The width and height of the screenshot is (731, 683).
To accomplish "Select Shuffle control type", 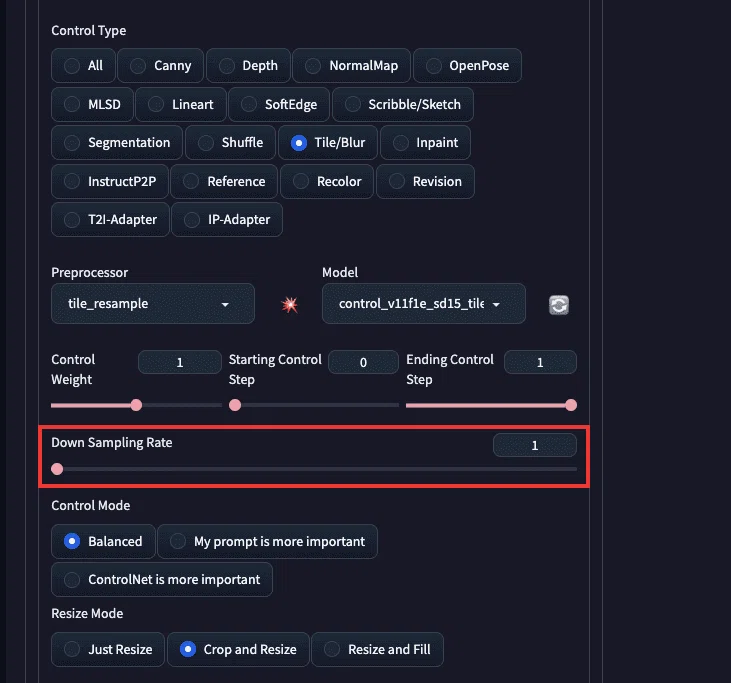I will 230,143.
